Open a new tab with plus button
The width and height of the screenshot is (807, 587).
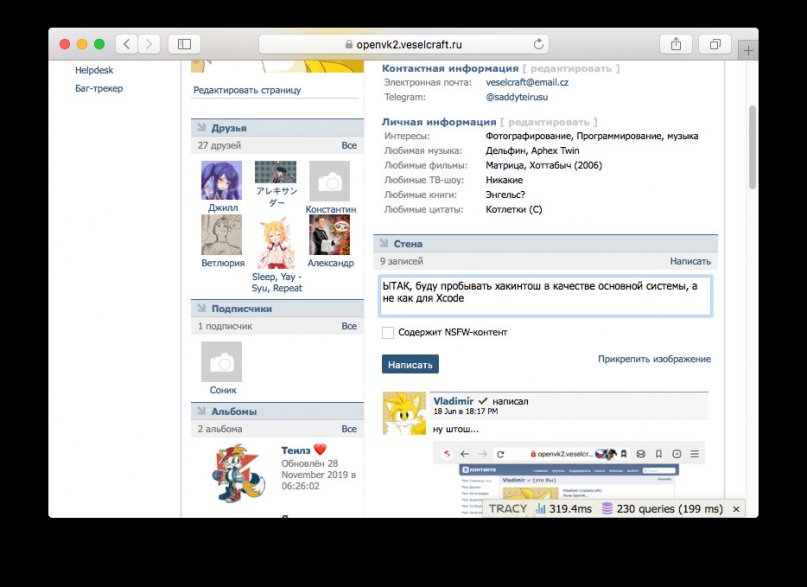pyautogui.click(x=748, y=50)
